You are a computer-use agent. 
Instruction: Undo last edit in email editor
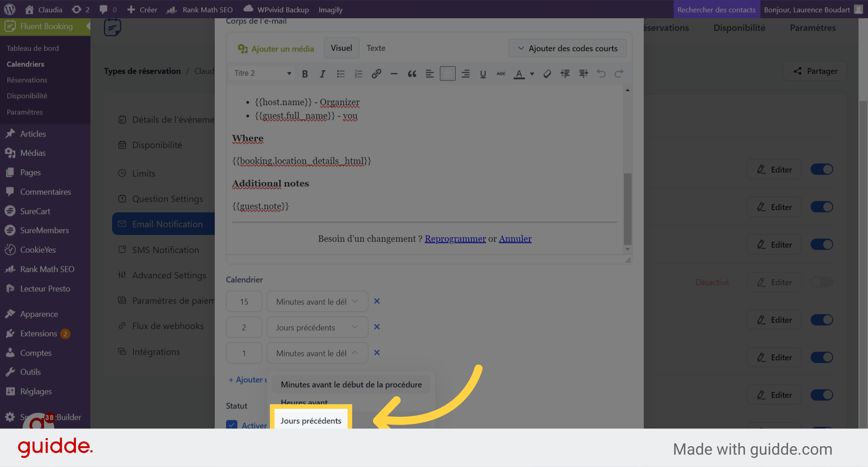[601, 74]
